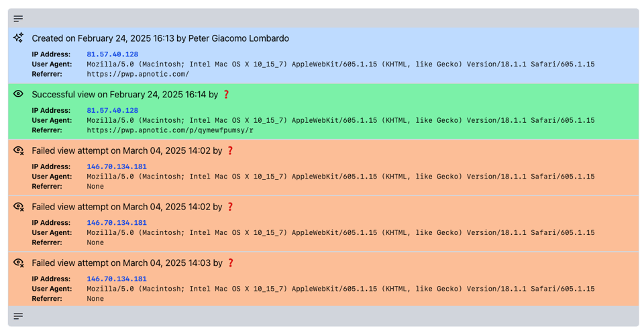The width and height of the screenshot is (644, 331).
Task: Click the sparkle icon beside the Created entry
Action: tap(18, 38)
